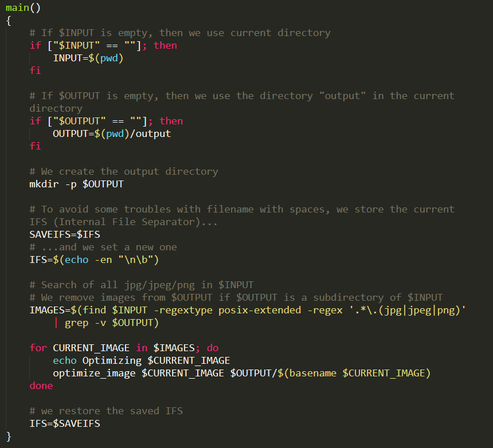Screen dimensions: 493x448
Task: Click the regex '.*\.(jpg|jpeg|png)' string
Action: (x=408, y=310)
